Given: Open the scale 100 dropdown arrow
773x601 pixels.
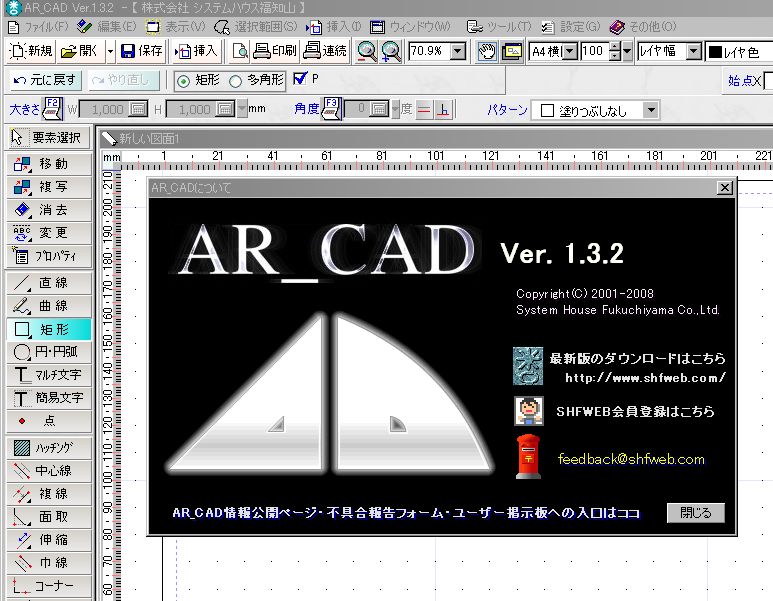Looking at the screenshot, I should 627,51.
